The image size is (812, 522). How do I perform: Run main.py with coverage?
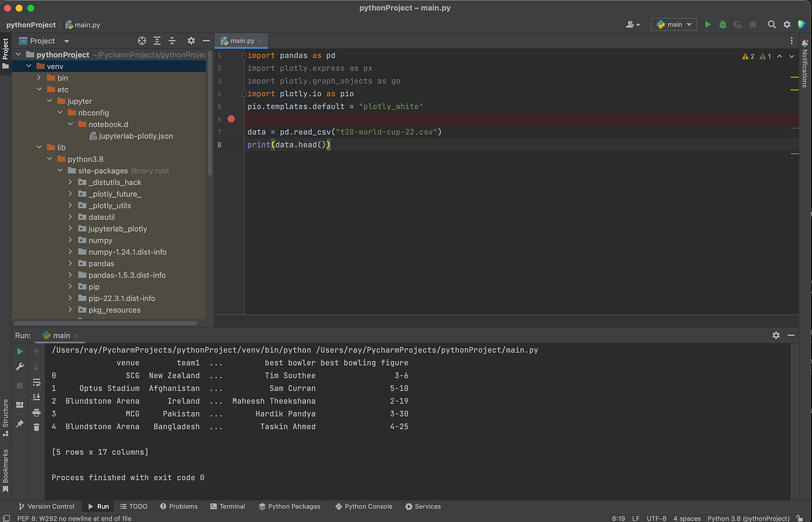tap(738, 24)
